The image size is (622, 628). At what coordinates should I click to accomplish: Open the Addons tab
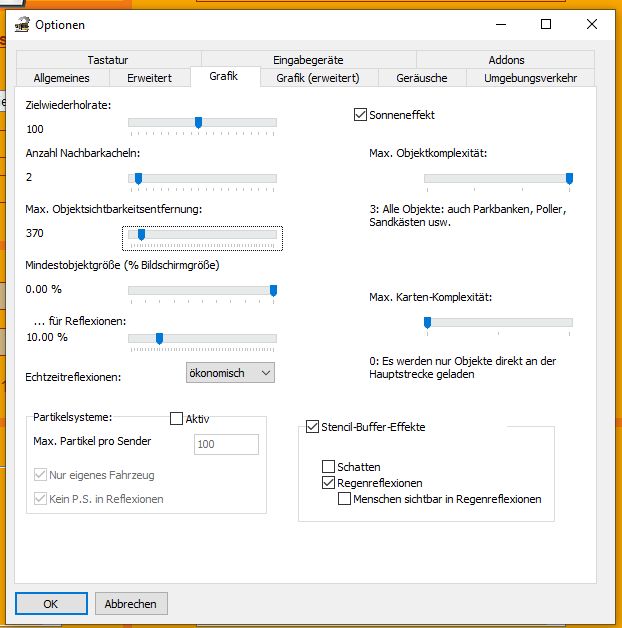click(x=506, y=60)
